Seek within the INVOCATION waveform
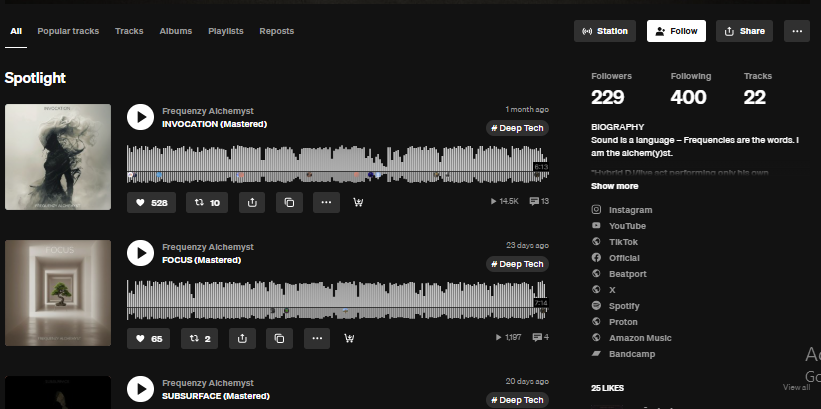Screen dimensions: 821x409 click(330, 163)
